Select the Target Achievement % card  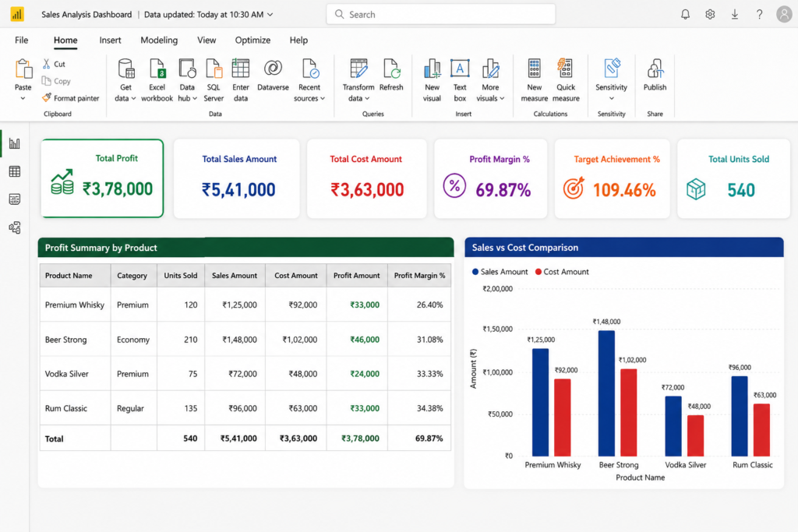click(613, 178)
